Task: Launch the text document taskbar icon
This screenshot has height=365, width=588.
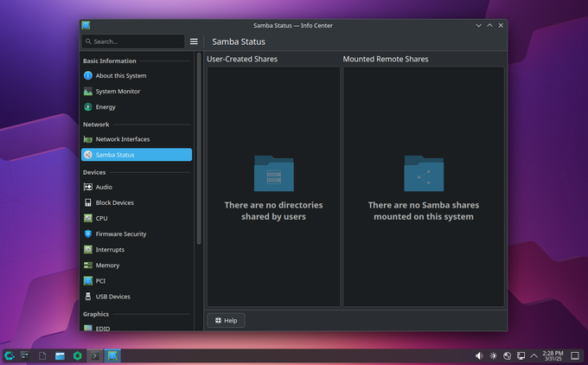Action: coord(42,355)
